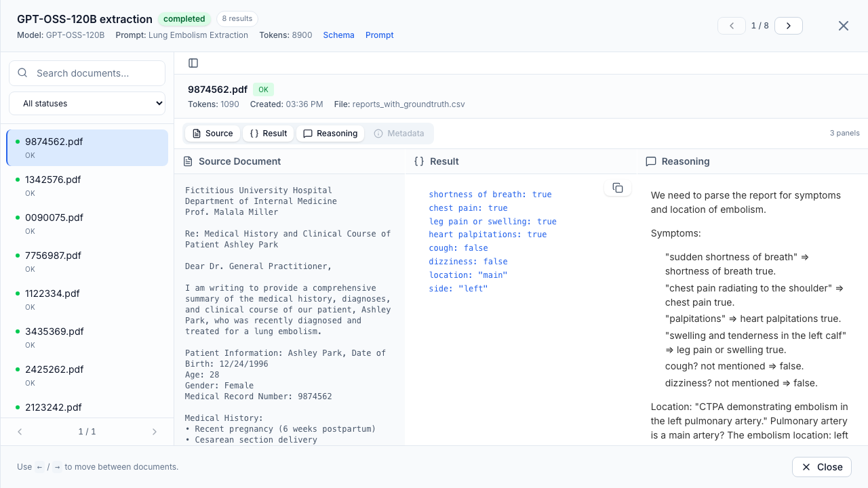Select document 0090075.pdf
Image resolution: width=868 pixels, height=488 pixels.
(87, 224)
